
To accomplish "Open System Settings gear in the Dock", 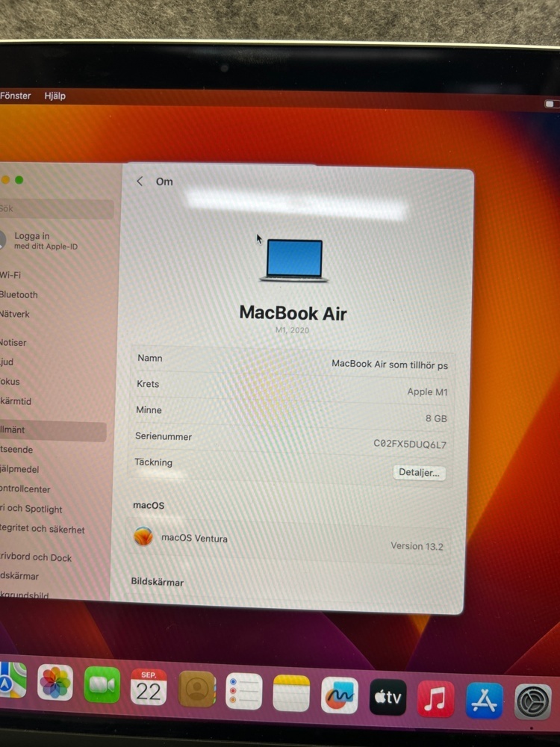I will tap(532, 701).
